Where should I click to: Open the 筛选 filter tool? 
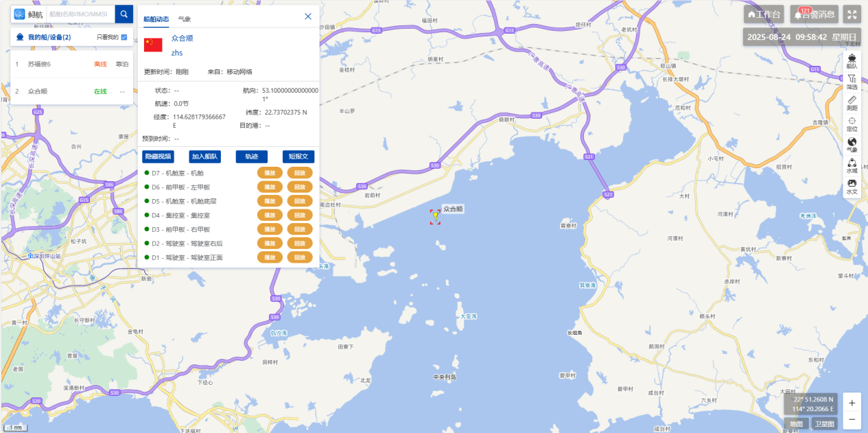tap(852, 82)
